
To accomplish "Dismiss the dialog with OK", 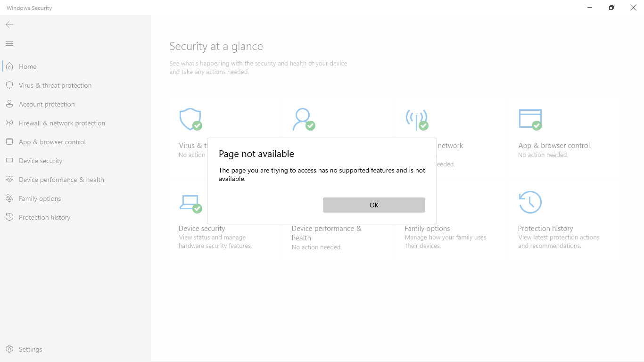I will coord(373,205).
